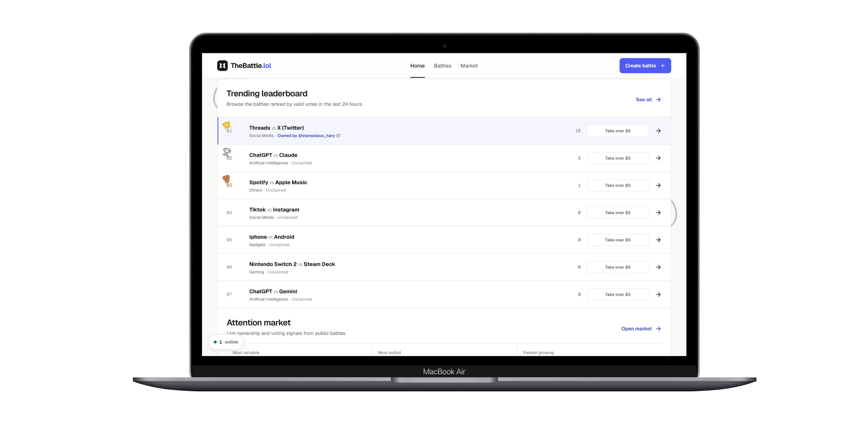Click the Trending leaderboard heading
The image size is (868, 425).
267,93
